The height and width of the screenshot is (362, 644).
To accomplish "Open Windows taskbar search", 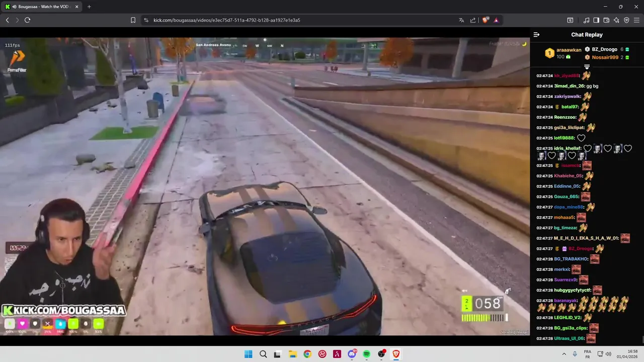I will point(263,354).
